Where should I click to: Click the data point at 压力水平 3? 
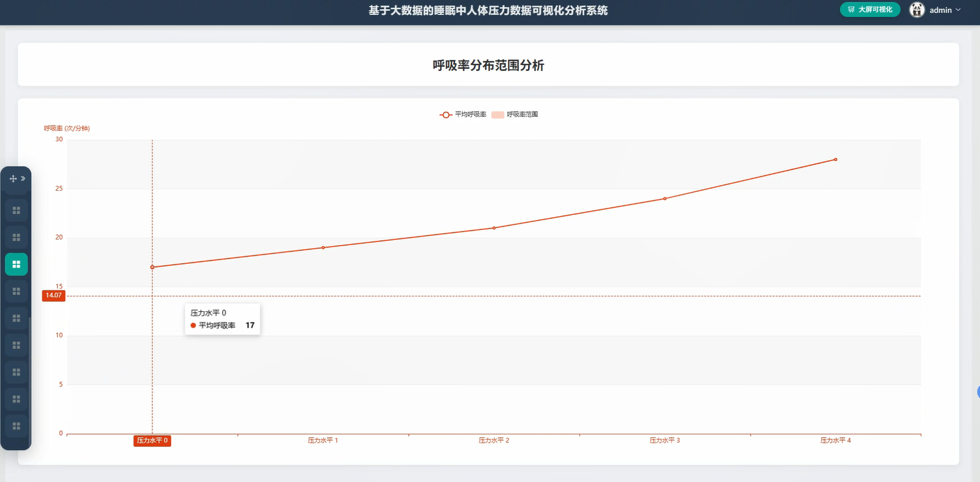[x=665, y=199]
